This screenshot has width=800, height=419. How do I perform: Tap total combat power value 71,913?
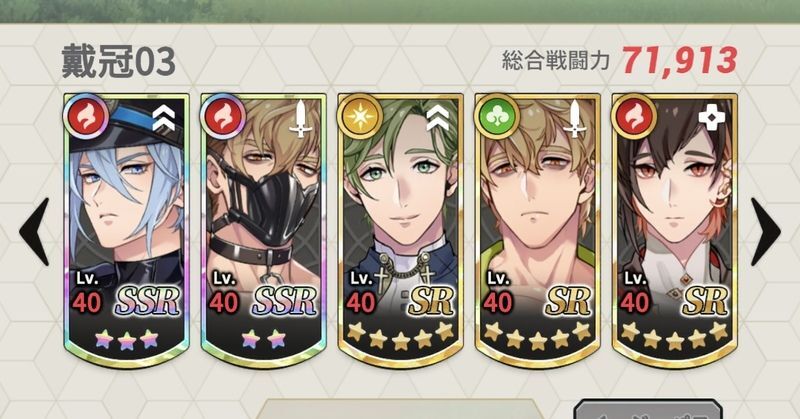679,61
